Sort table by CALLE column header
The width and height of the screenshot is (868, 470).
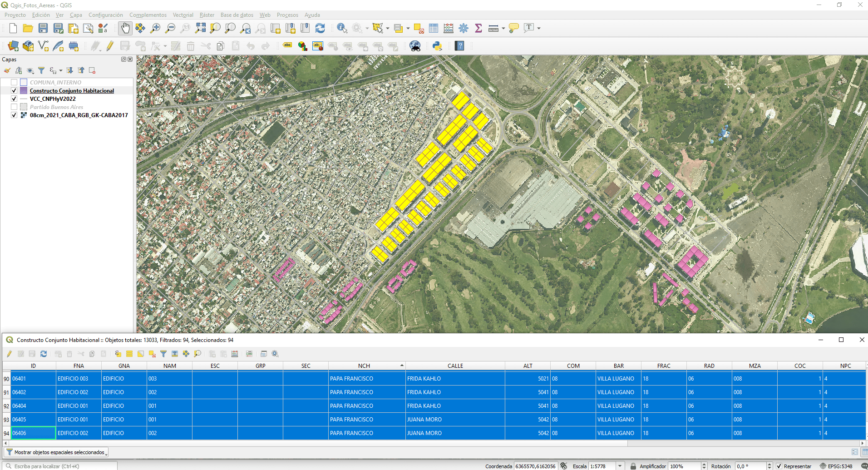tap(455, 366)
